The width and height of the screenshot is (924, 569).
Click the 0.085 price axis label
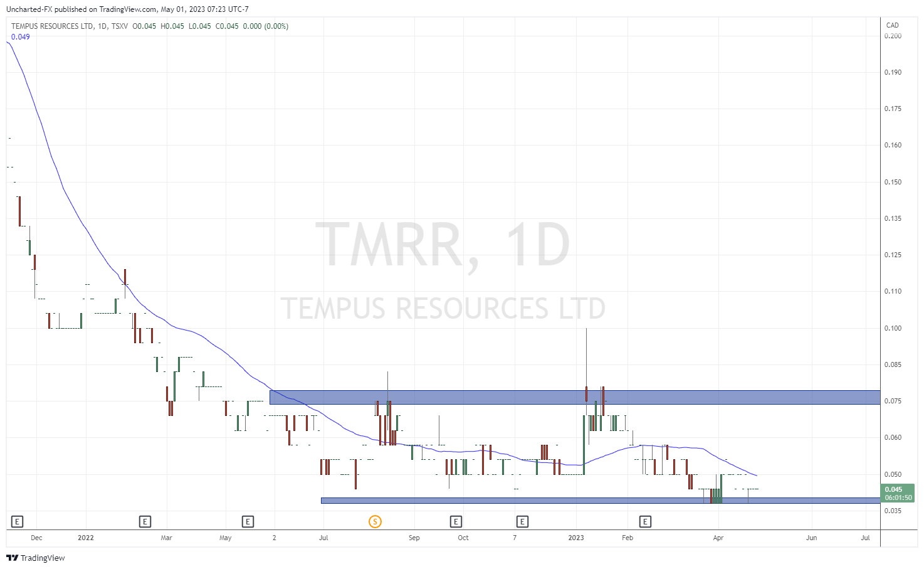coord(893,364)
